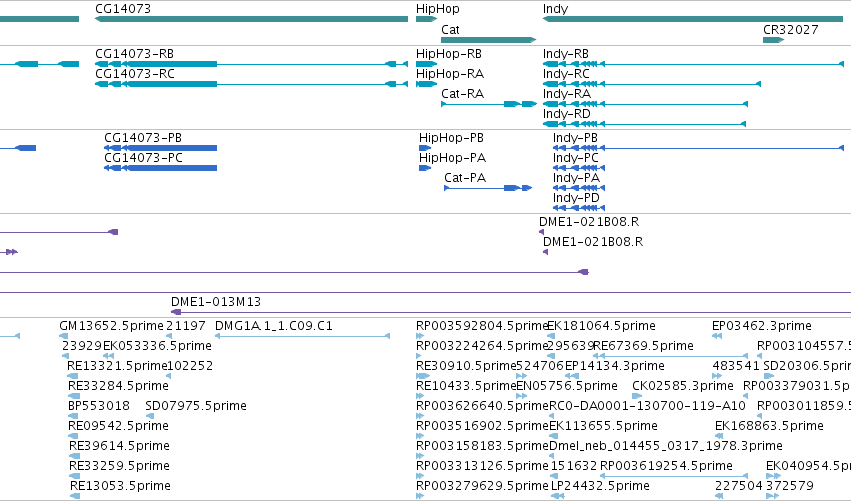Select the HipHop-RA transcript label
The image size is (851, 501).
tap(449, 74)
